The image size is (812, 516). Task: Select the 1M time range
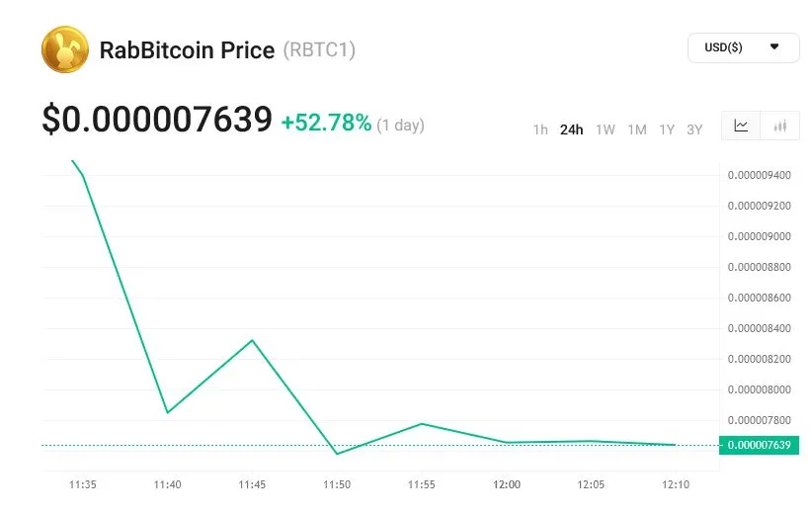pos(636,129)
